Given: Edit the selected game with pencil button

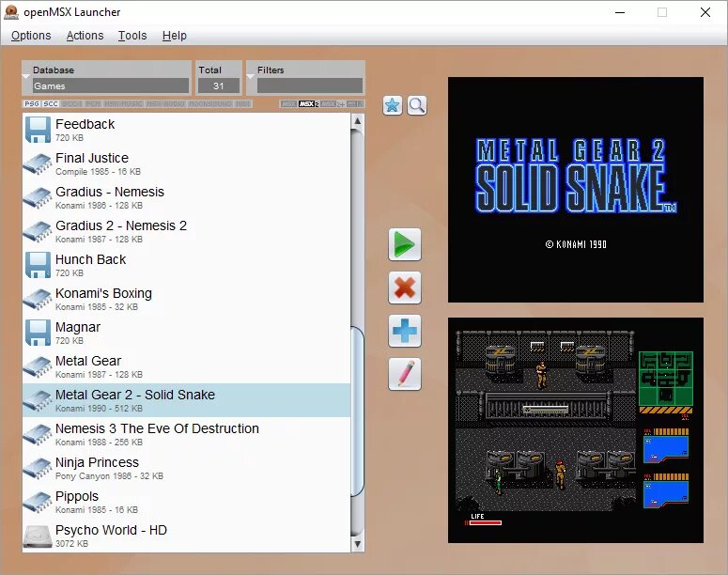Looking at the screenshot, I should 405,374.
